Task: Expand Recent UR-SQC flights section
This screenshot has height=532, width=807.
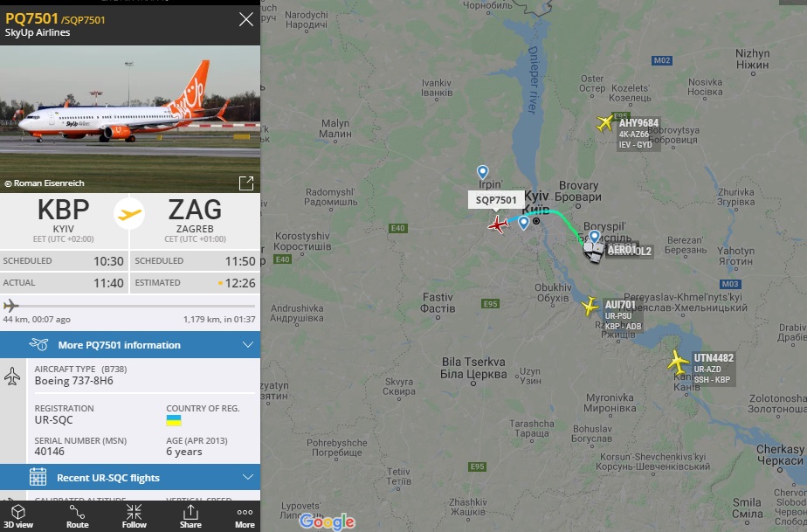Action: point(130,478)
